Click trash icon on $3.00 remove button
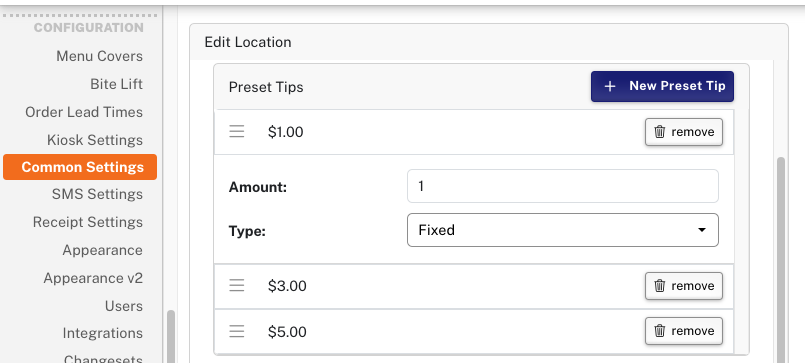 coord(660,286)
